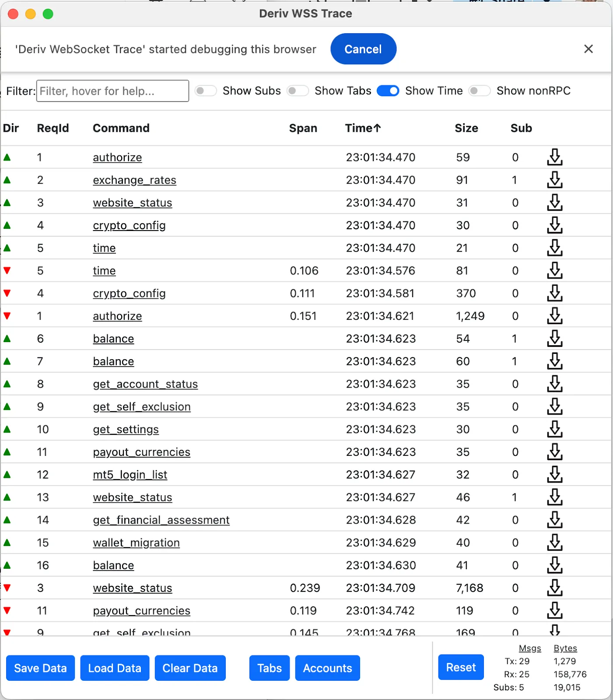
Task: Sort by the Command column header
Action: [121, 128]
